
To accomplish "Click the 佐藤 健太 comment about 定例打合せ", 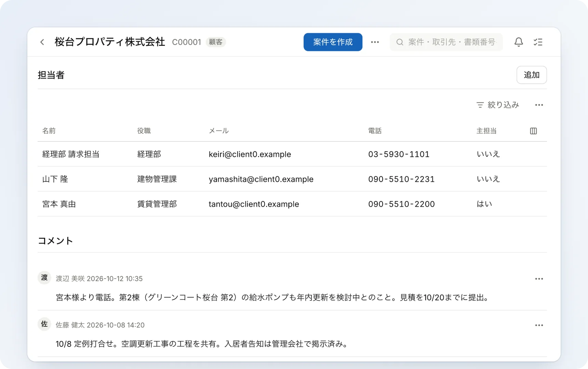I will [x=202, y=344].
